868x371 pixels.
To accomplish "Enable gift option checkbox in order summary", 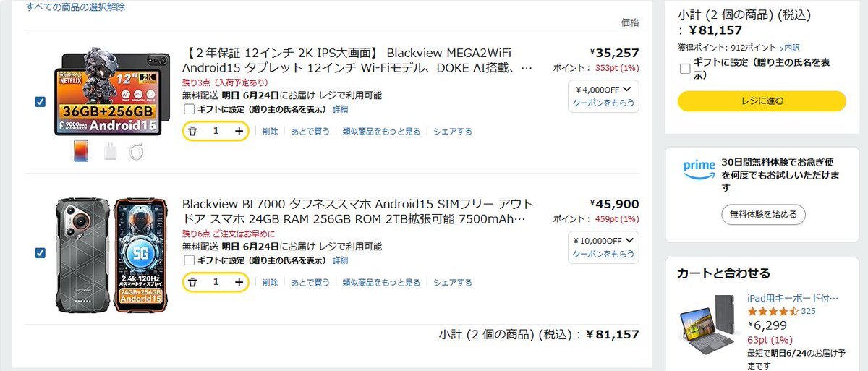I will pos(685,69).
